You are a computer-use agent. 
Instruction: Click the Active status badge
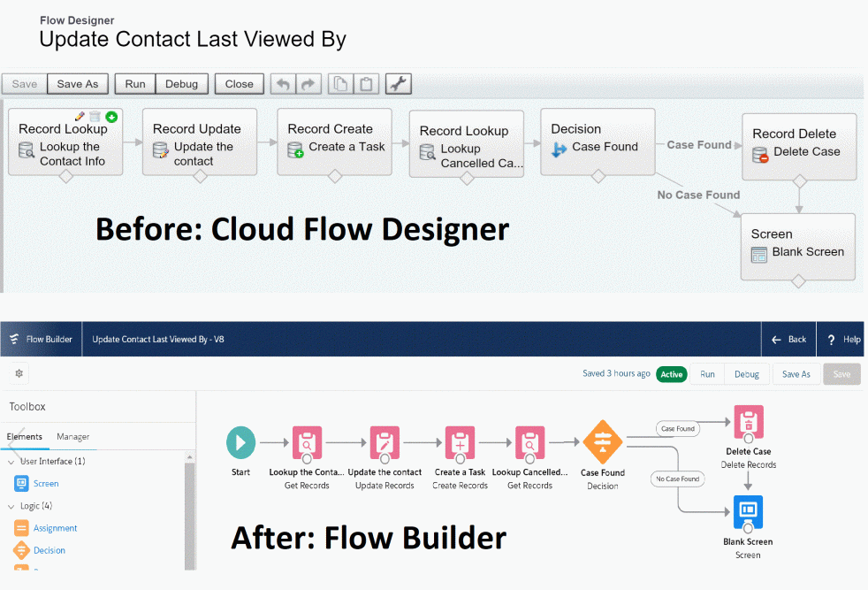coord(671,373)
